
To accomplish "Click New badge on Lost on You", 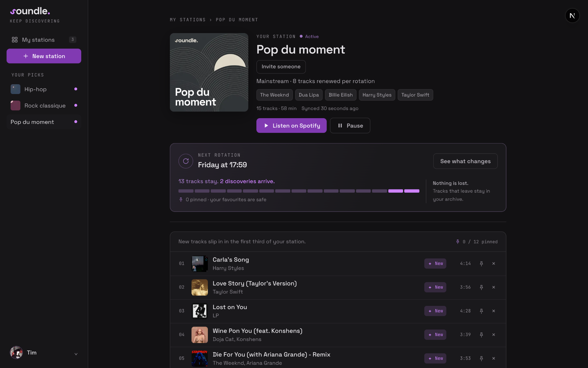I will (435, 311).
